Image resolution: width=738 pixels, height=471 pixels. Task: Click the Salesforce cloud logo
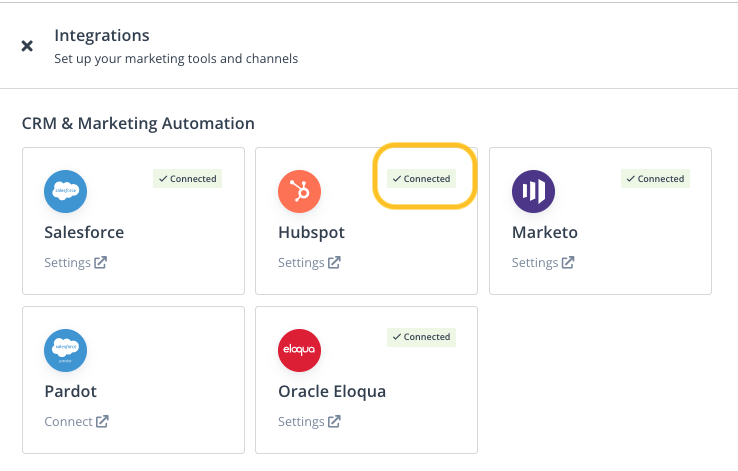click(x=66, y=191)
